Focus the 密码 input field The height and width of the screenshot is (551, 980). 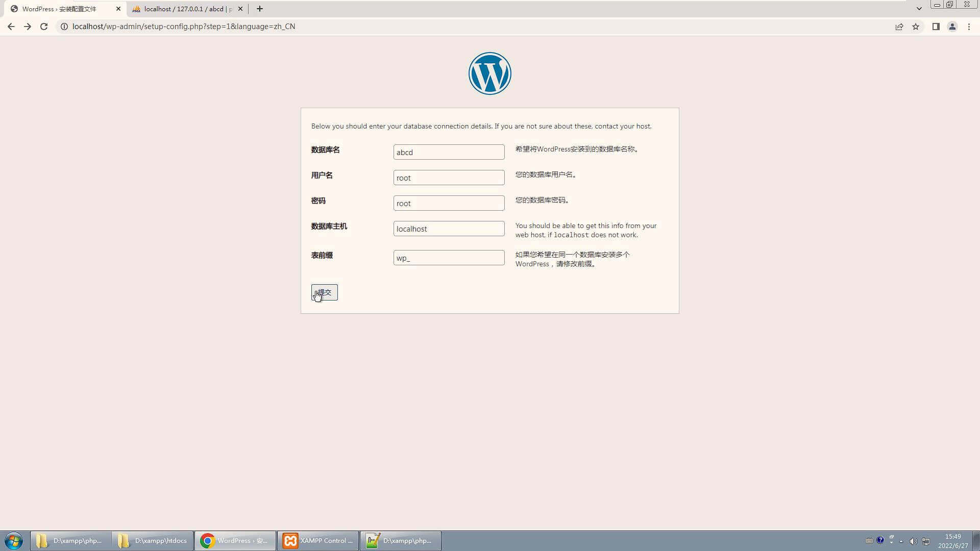(449, 203)
